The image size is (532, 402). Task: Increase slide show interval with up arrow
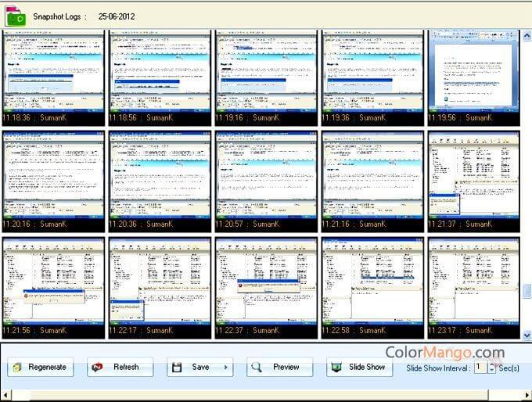click(x=492, y=363)
